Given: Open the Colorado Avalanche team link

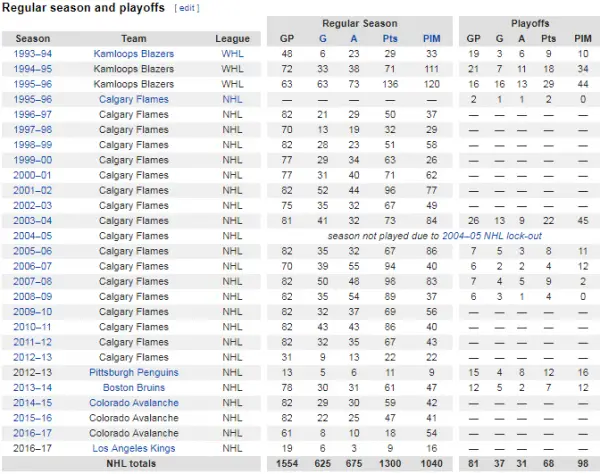Looking at the screenshot, I should point(134,403).
